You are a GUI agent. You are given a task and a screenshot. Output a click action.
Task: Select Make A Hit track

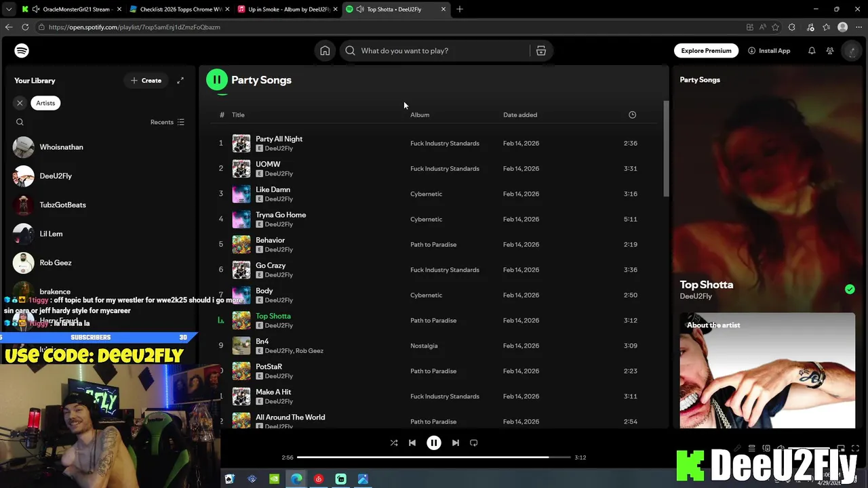coord(273,392)
